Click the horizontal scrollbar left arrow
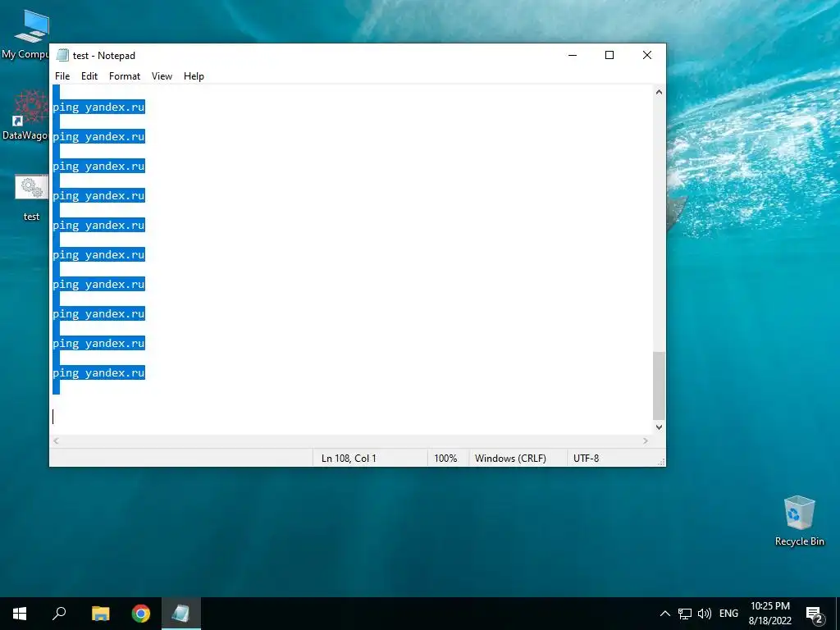 (57, 441)
